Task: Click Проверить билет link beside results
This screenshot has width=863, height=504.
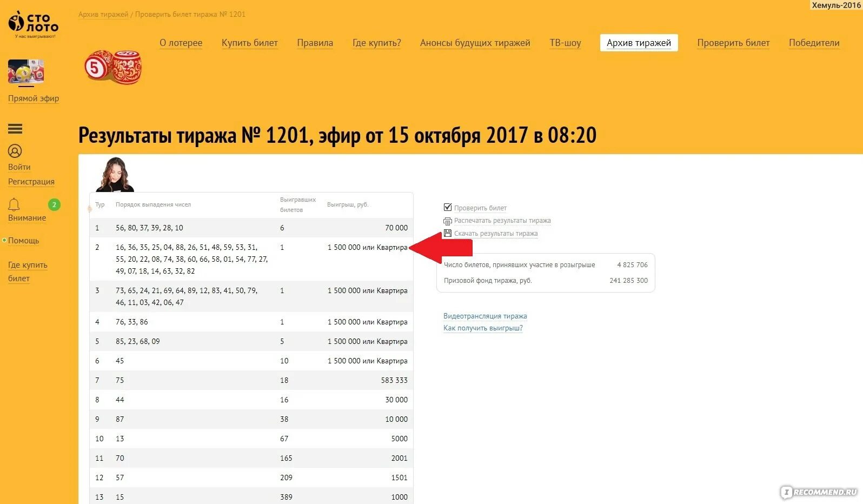Action: pyautogui.click(x=480, y=208)
